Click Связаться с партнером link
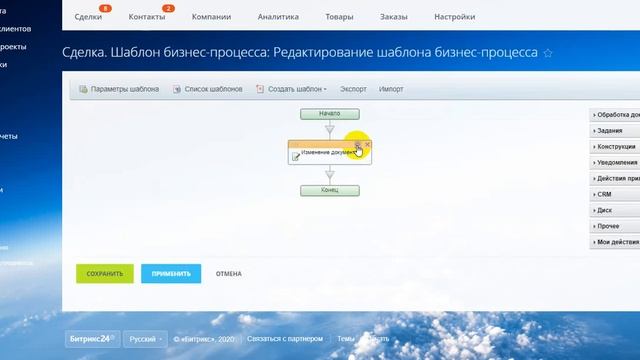The width and height of the screenshot is (640, 360). click(285, 339)
